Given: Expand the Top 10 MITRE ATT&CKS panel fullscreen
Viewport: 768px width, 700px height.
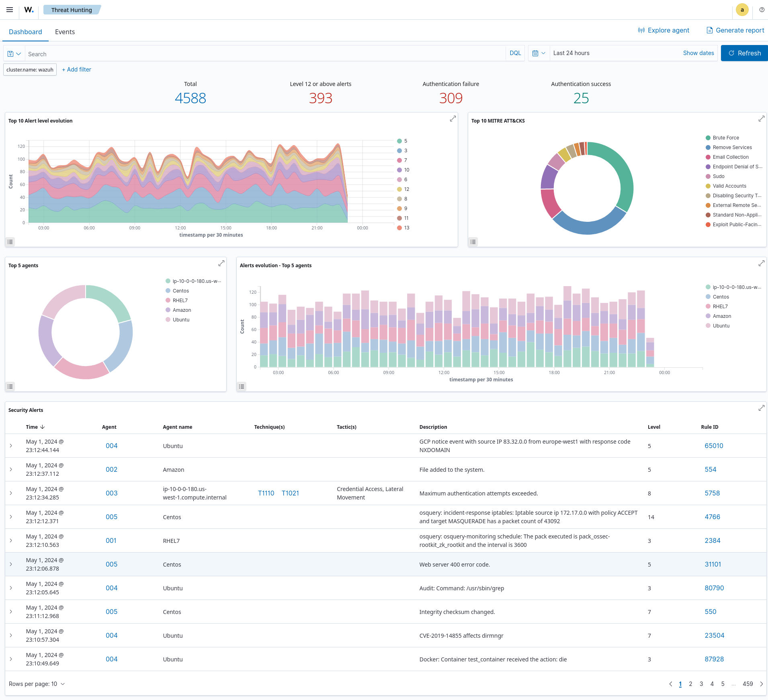Looking at the screenshot, I should [761, 119].
